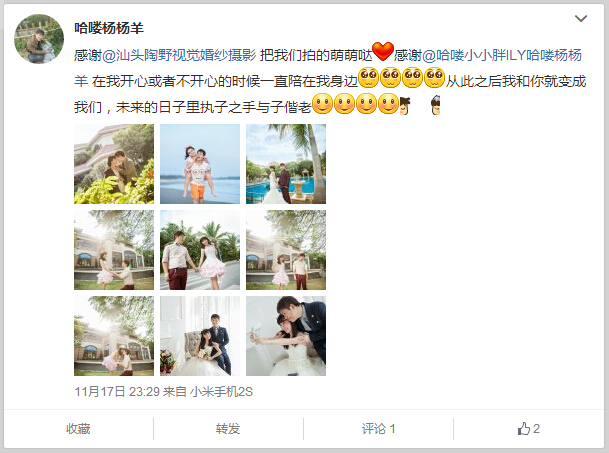Click 收藏 to favorite the post
The height and width of the screenshot is (453, 609).
point(78,429)
